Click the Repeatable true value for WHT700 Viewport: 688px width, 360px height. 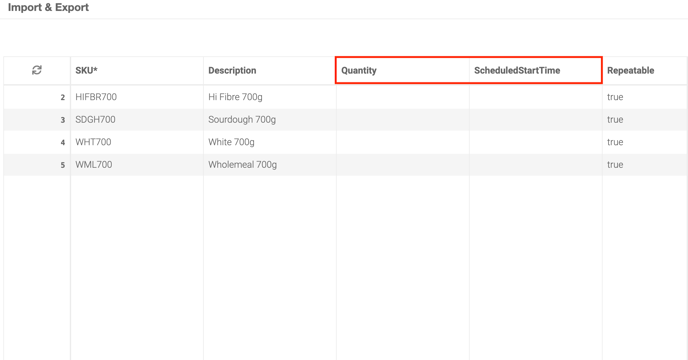[615, 142]
